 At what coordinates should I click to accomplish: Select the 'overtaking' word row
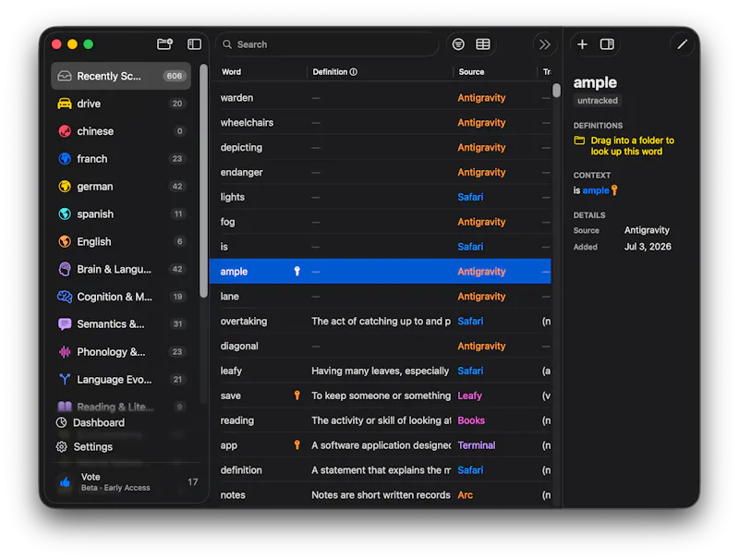pyautogui.click(x=380, y=321)
